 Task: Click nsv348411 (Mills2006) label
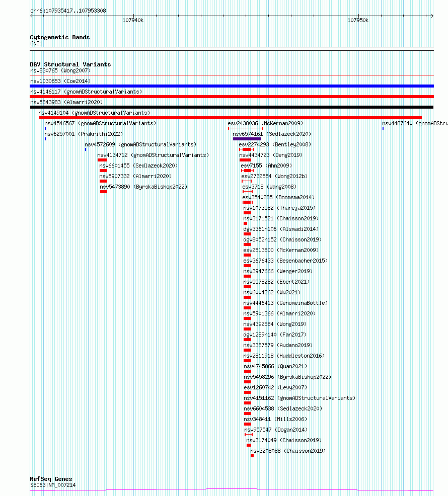[x=275, y=420]
